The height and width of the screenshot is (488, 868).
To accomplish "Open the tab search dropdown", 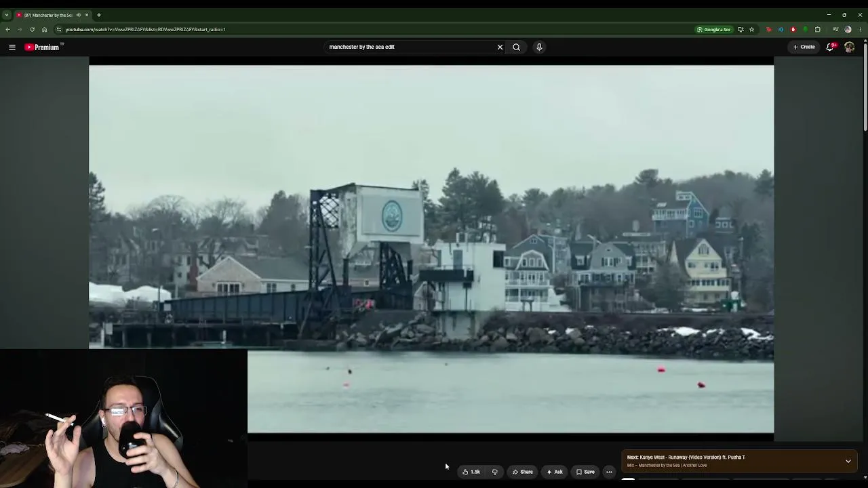I will [x=6, y=15].
